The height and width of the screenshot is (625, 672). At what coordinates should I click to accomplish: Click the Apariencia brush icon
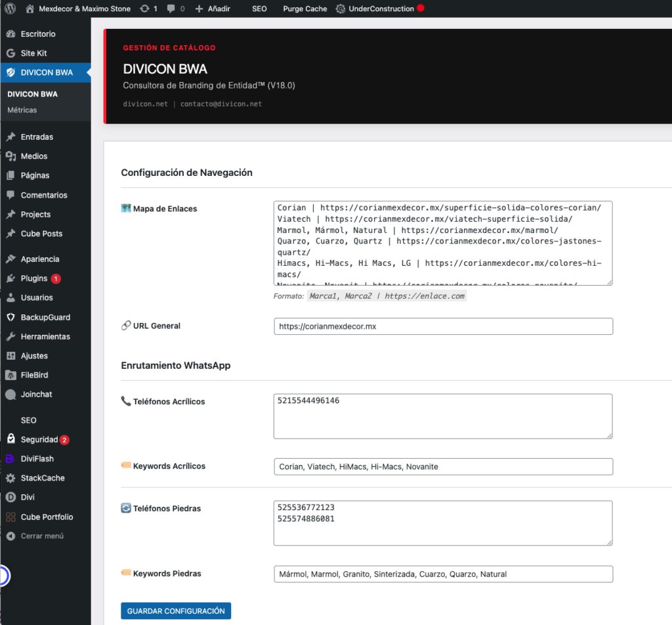[x=10, y=259]
